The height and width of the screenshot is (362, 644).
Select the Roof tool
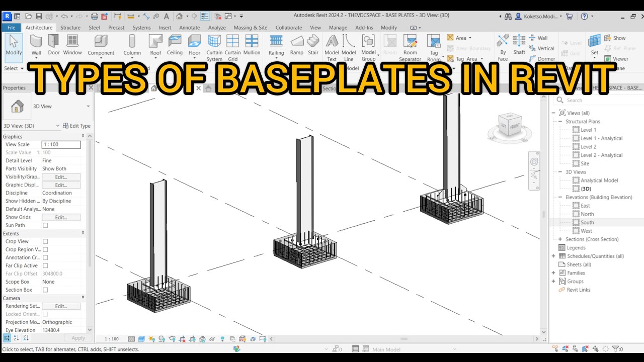point(155,45)
